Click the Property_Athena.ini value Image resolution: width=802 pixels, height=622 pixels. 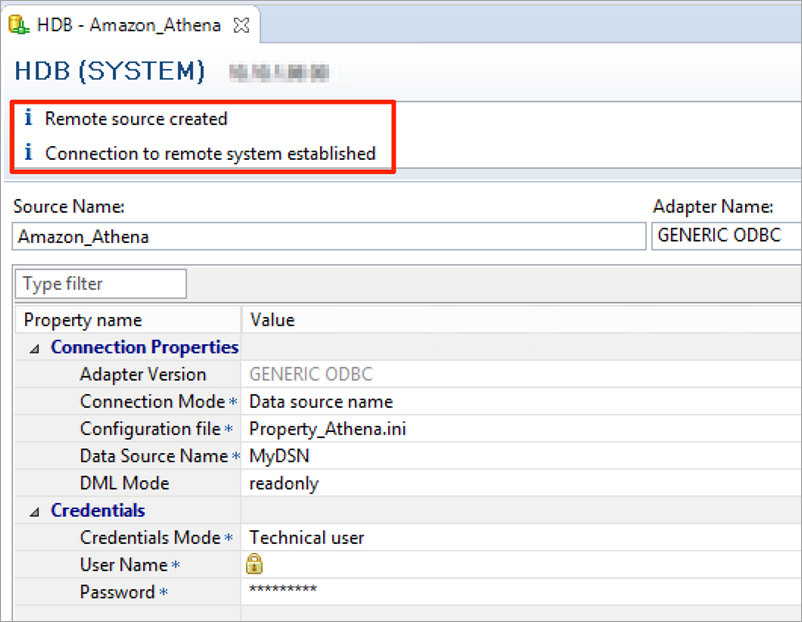pyautogui.click(x=327, y=429)
